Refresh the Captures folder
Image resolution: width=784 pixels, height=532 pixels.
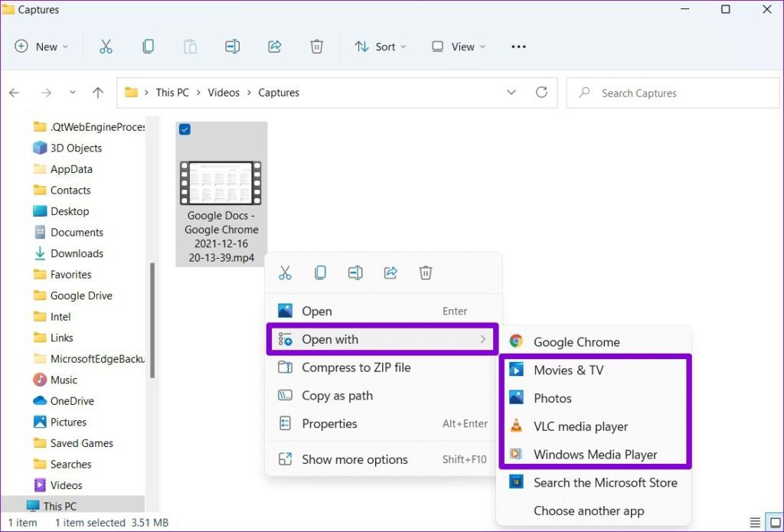coord(542,93)
